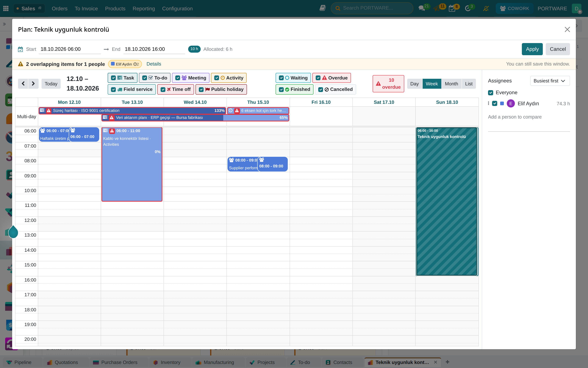This screenshot has height=368, width=588.
Task: Click the E avatar of Elif Aydın
Action: [x=511, y=103]
